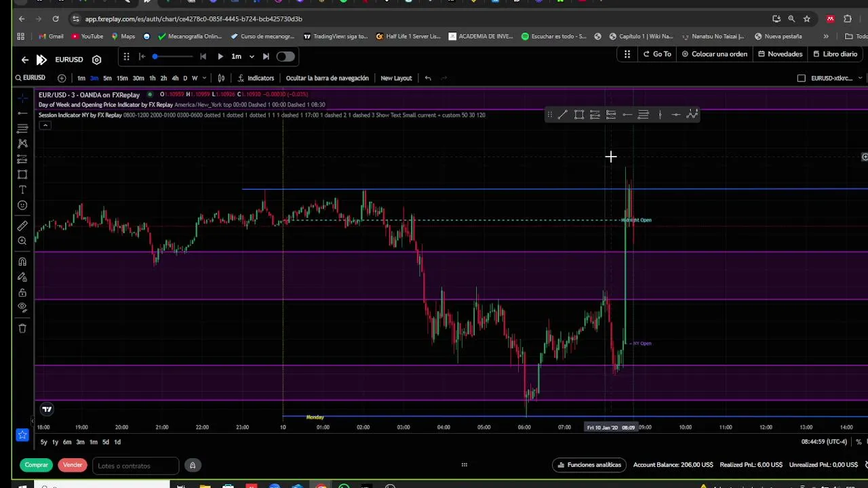
Task: Toggle lock all drawings padlock
Action: pyautogui.click(x=22, y=293)
